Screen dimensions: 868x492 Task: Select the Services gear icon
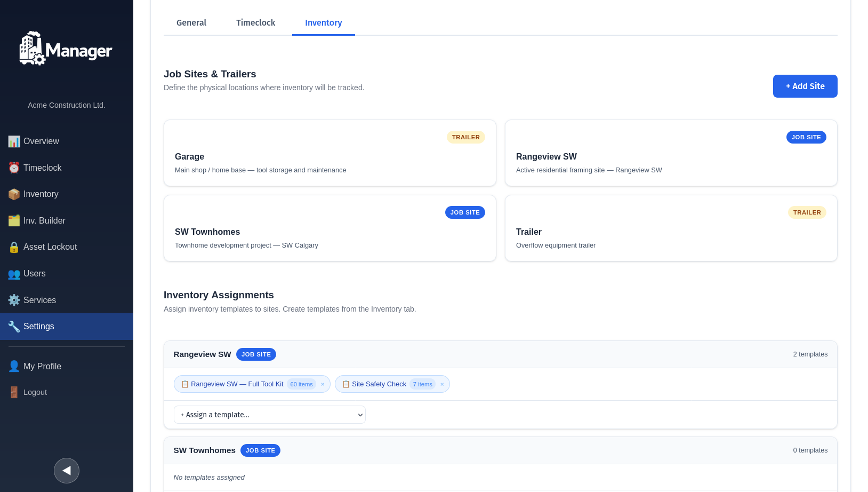pos(14,300)
